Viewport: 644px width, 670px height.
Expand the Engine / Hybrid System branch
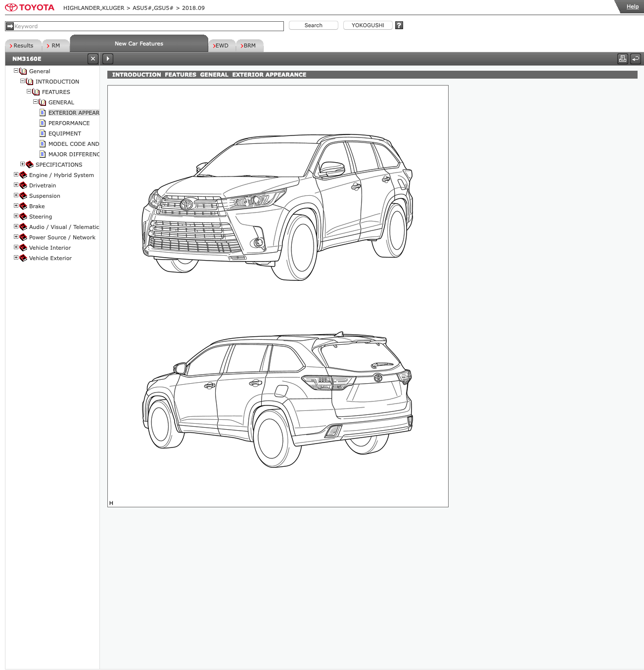(x=16, y=175)
